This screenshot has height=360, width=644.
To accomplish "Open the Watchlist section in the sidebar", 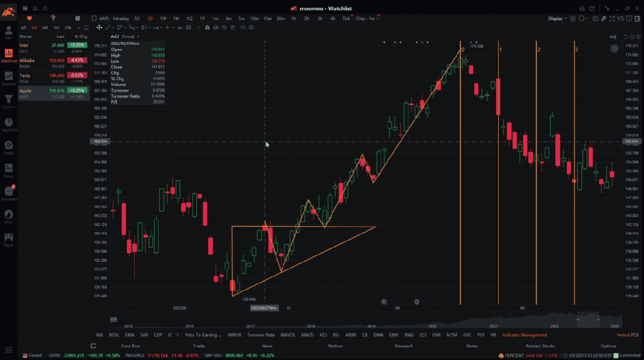I will coord(9,55).
